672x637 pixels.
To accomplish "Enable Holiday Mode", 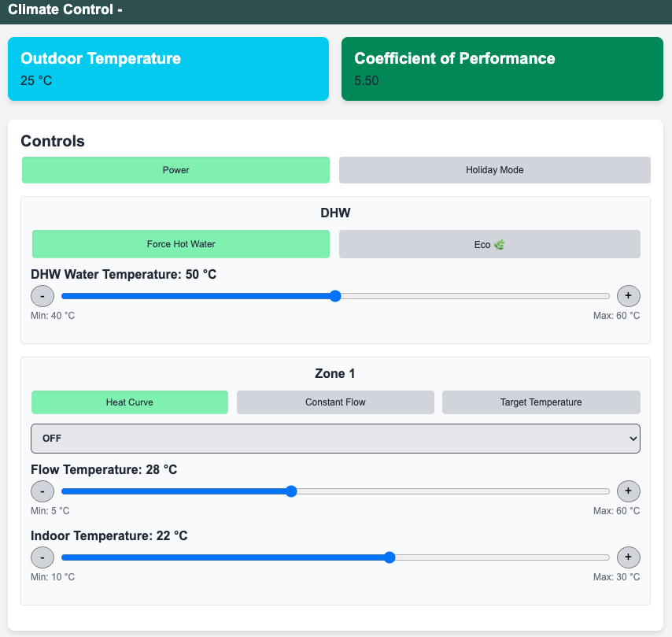I will point(494,170).
